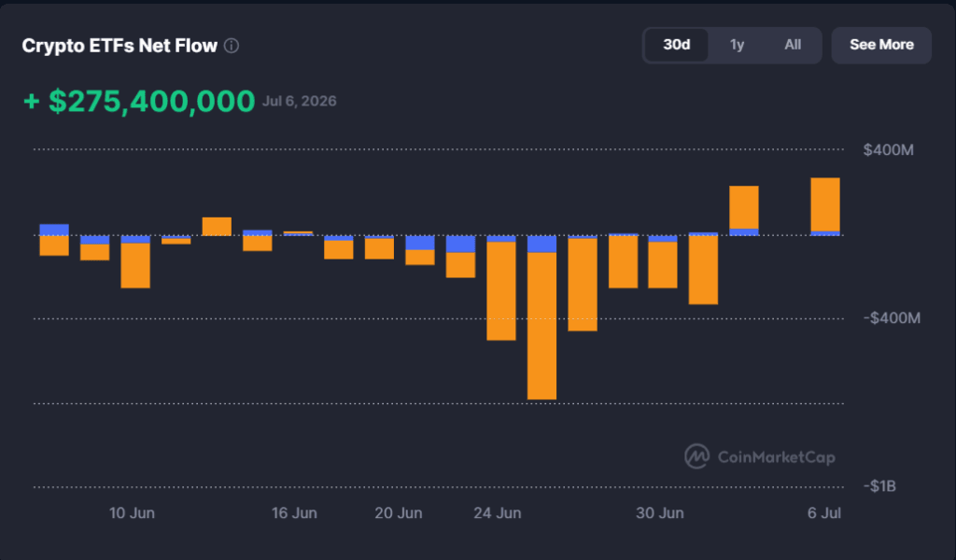Open the See More button

pyautogui.click(x=881, y=45)
